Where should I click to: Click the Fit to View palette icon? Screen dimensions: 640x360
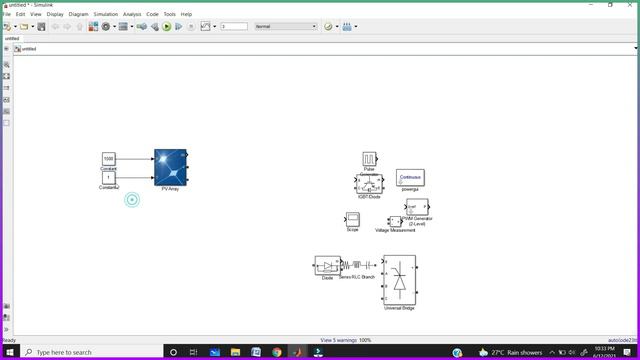point(7,76)
